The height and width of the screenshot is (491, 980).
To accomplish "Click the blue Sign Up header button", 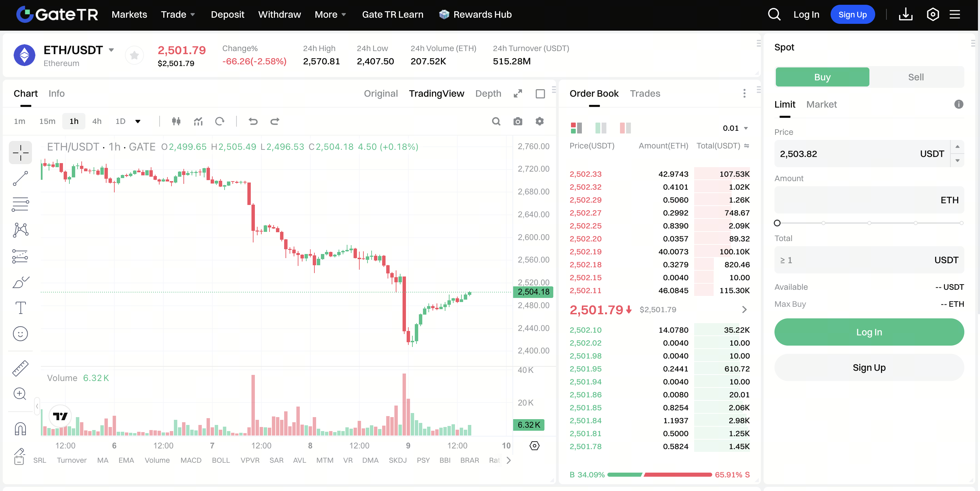I will 852,14.
